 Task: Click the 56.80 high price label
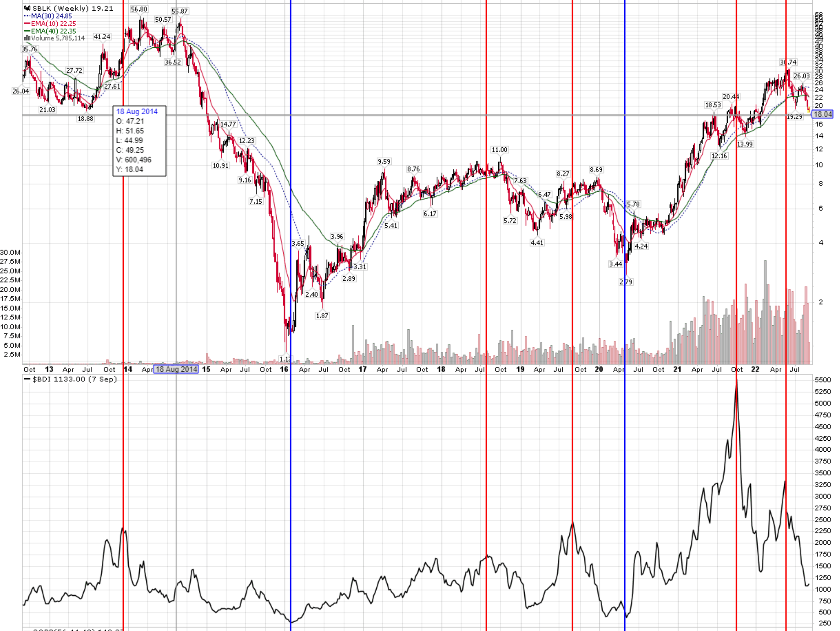coord(139,9)
